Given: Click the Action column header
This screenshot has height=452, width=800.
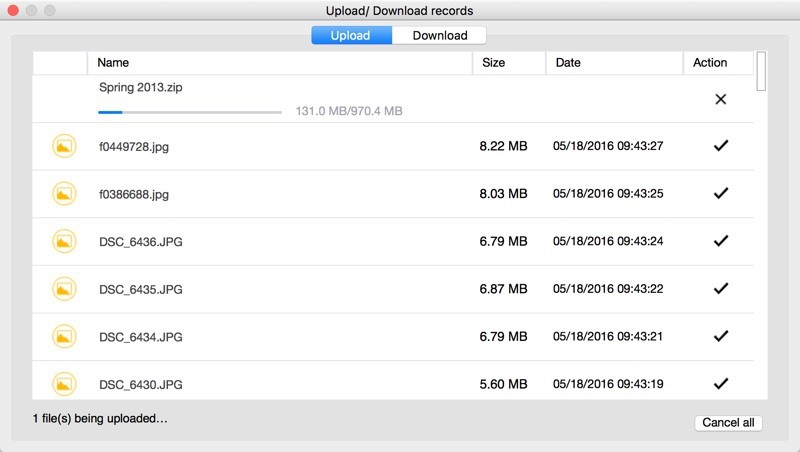Looking at the screenshot, I should (718, 63).
